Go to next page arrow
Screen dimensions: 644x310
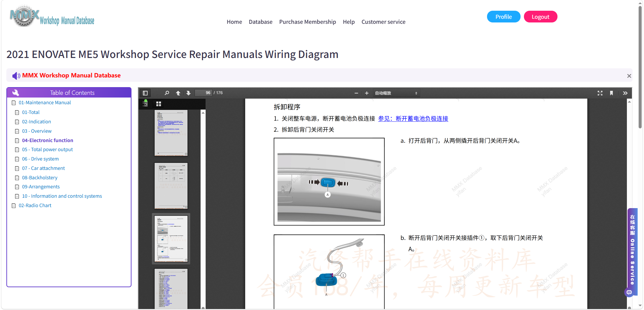pos(189,93)
